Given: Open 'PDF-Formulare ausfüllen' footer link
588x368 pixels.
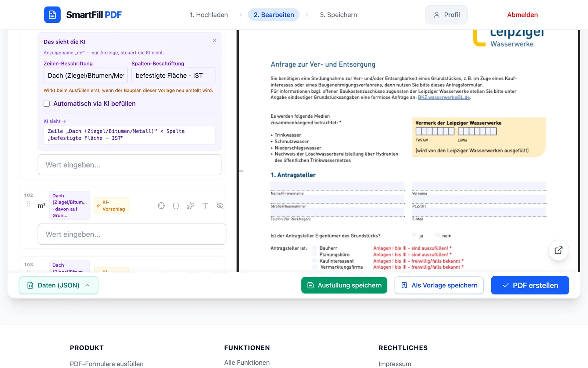Looking at the screenshot, I should point(107,364).
